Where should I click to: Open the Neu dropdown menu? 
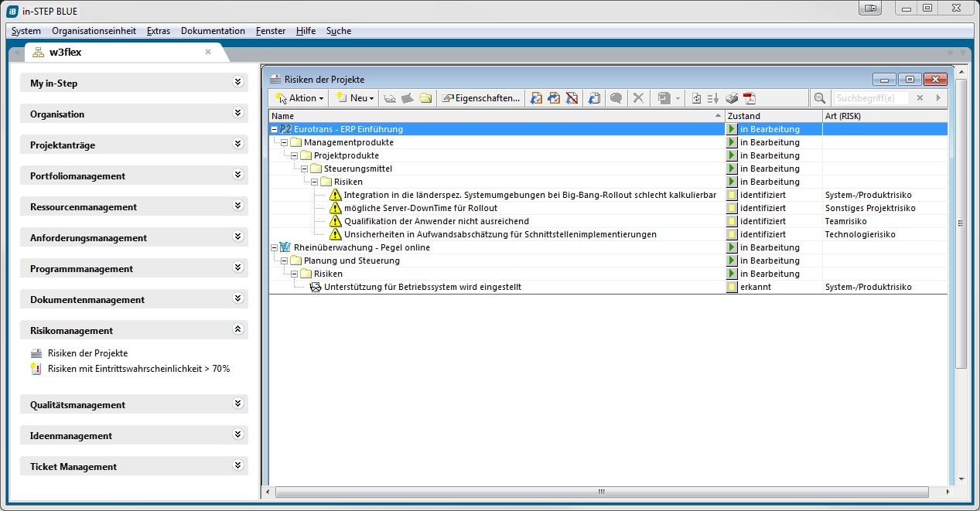(355, 98)
